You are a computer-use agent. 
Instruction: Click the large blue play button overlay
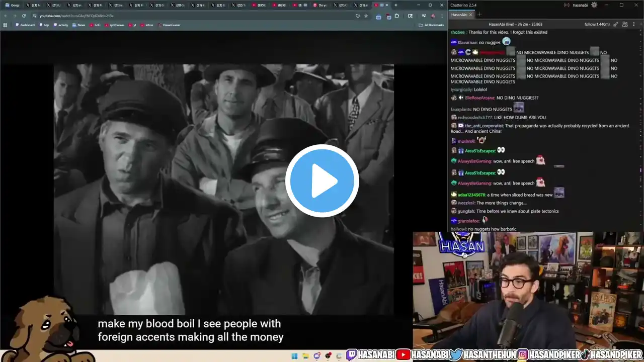coord(322,180)
